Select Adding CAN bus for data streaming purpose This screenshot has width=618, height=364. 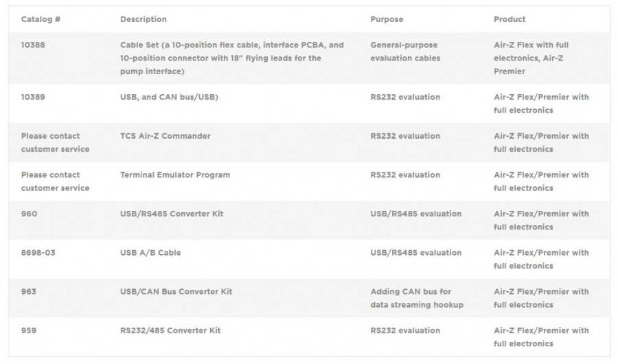(417, 298)
